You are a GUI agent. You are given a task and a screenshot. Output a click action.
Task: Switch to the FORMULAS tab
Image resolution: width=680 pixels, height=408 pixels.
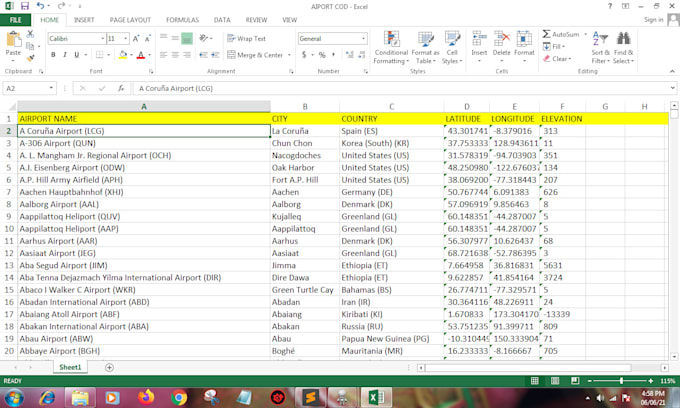(182, 20)
